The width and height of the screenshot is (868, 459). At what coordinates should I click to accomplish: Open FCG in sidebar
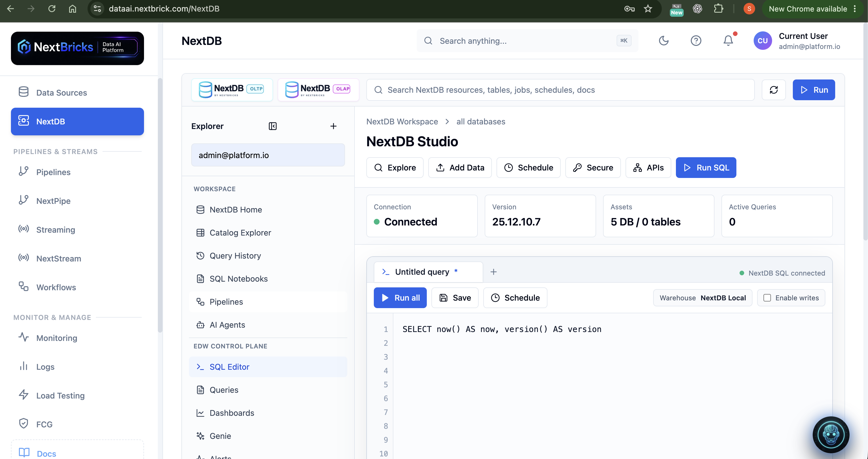pyautogui.click(x=77, y=424)
